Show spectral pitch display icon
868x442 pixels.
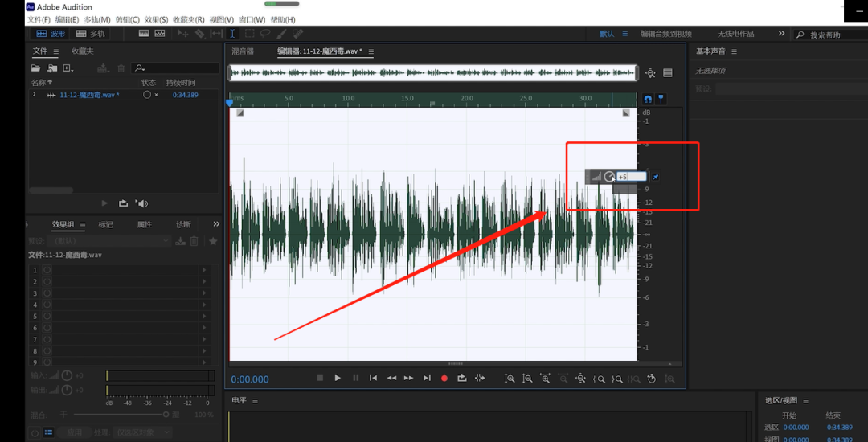(160, 34)
